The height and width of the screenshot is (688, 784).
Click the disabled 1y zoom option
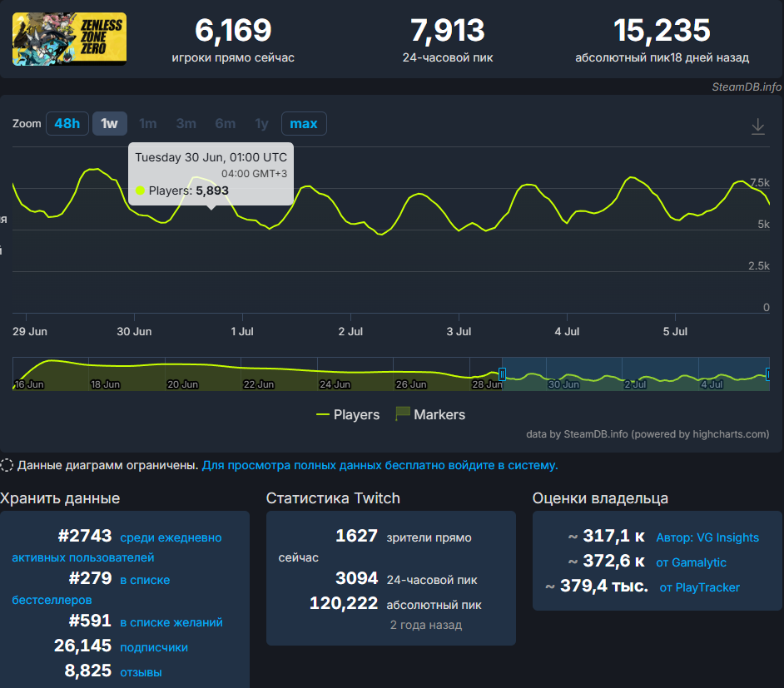(x=261, y=123)
